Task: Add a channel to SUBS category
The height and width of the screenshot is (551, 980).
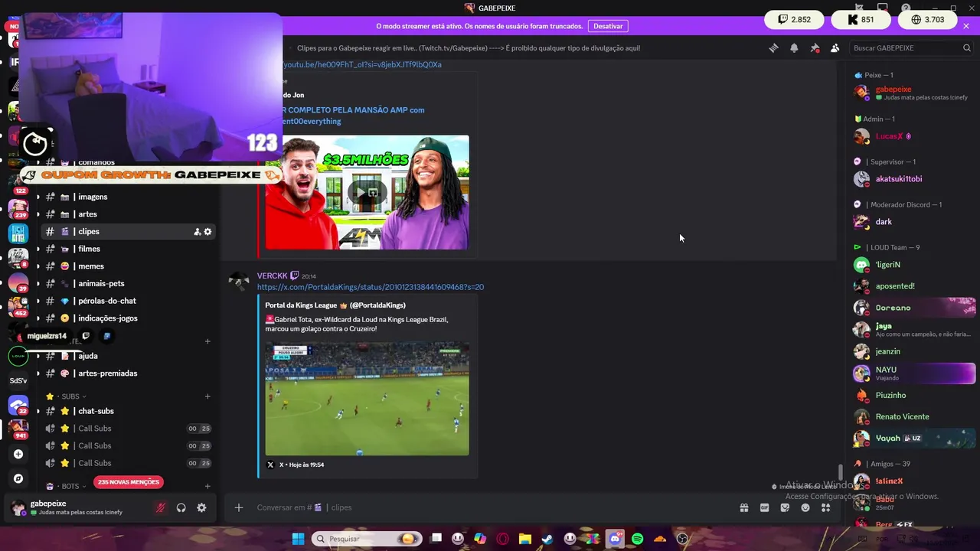Action: [x=207, y=396]
